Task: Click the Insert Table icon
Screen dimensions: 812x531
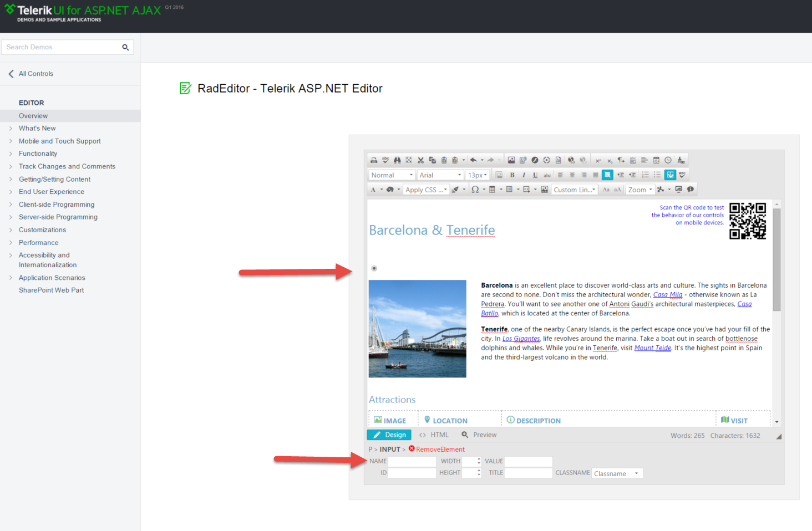Action: (492, 190)
